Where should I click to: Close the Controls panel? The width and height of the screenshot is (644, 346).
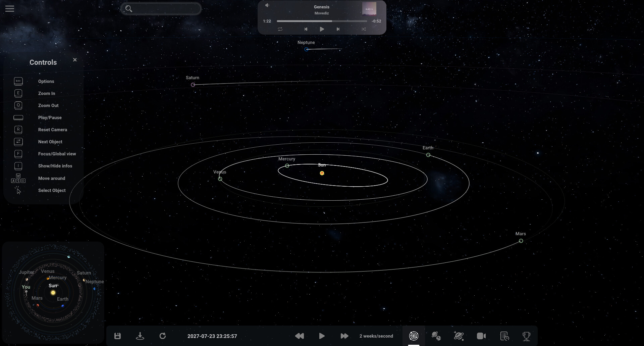[74, 60]
